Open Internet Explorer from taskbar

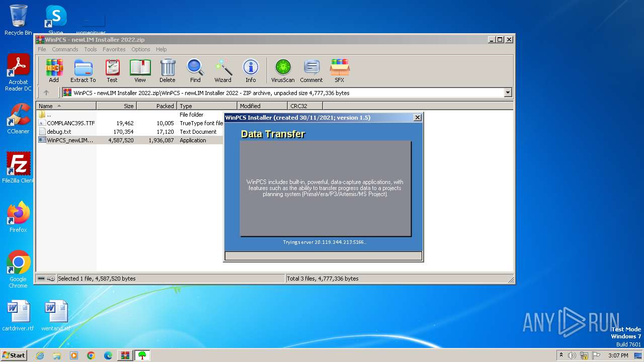[x=40, y=355]
